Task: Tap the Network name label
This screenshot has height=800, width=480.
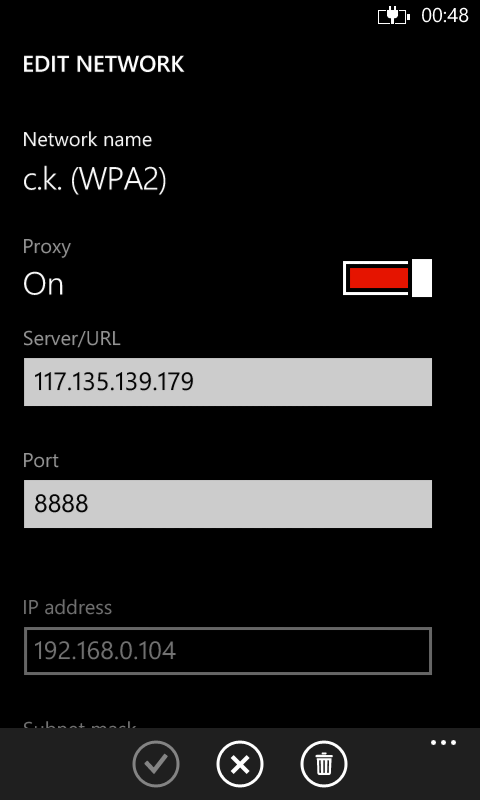Action: click(x=87, y=139)
